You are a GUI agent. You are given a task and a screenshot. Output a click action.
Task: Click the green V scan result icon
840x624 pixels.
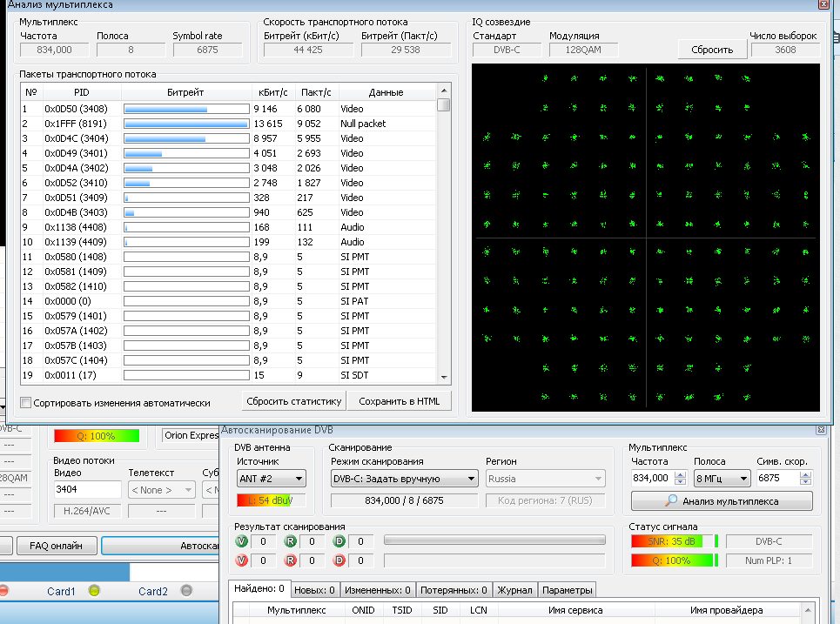pyautogui.click(x=241, y=541)
